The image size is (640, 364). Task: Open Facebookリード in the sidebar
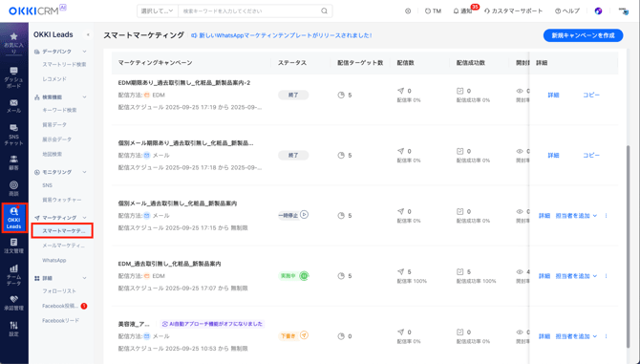coord(60,321)
